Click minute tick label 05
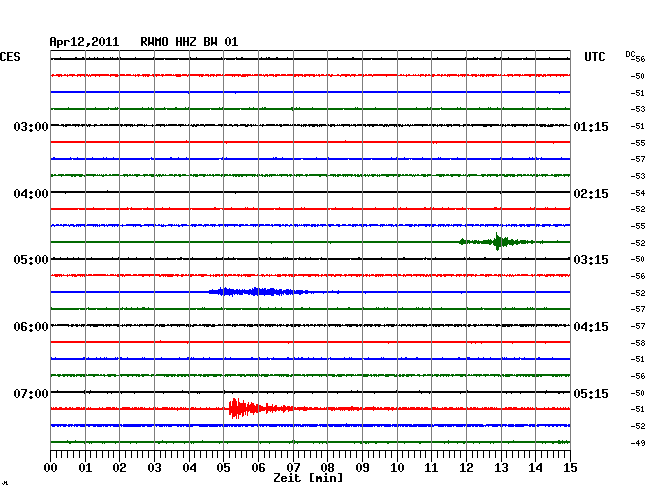Image resolution: width=650 pixels, height=494 pixels. click(223, 468)
